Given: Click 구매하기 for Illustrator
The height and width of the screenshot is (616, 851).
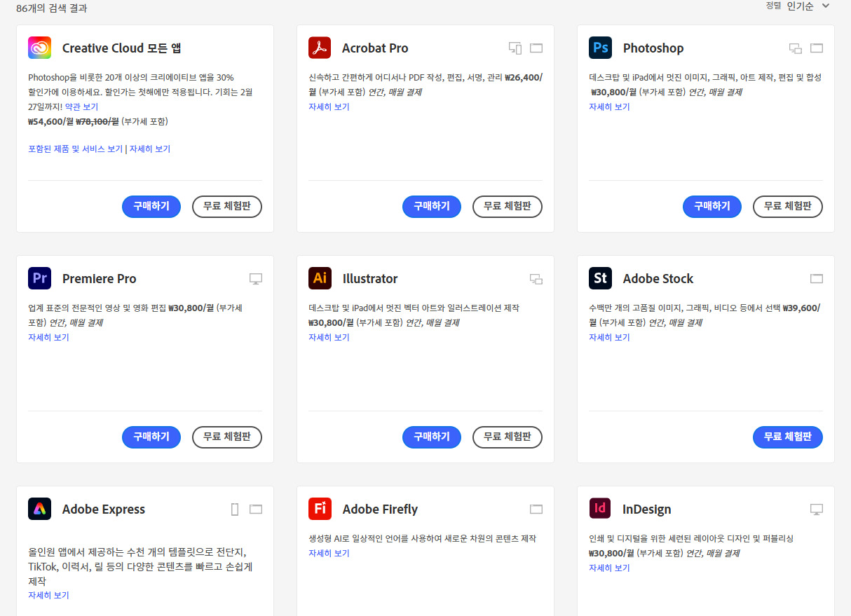Looking at the screenshot, I should point(432,437).
